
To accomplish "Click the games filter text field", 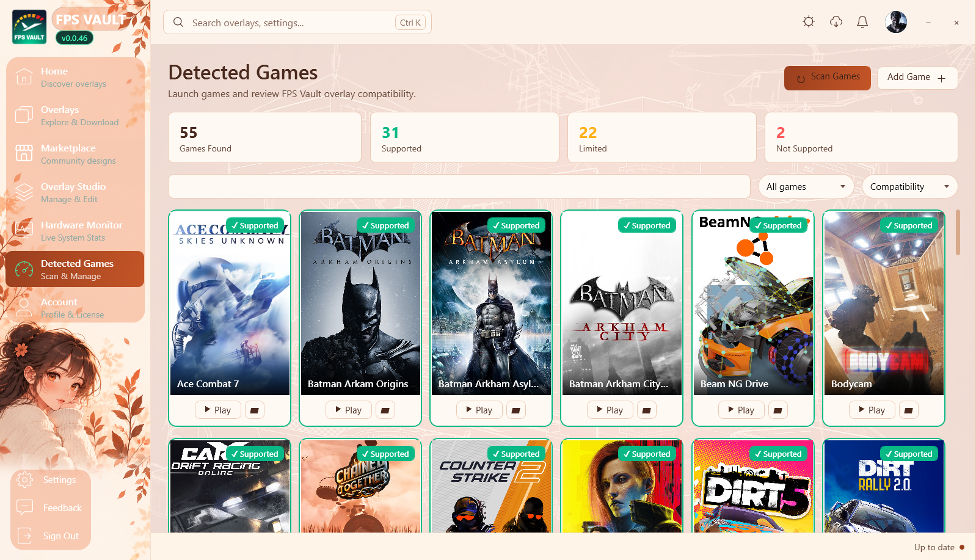I will click(x=459, y=186).
